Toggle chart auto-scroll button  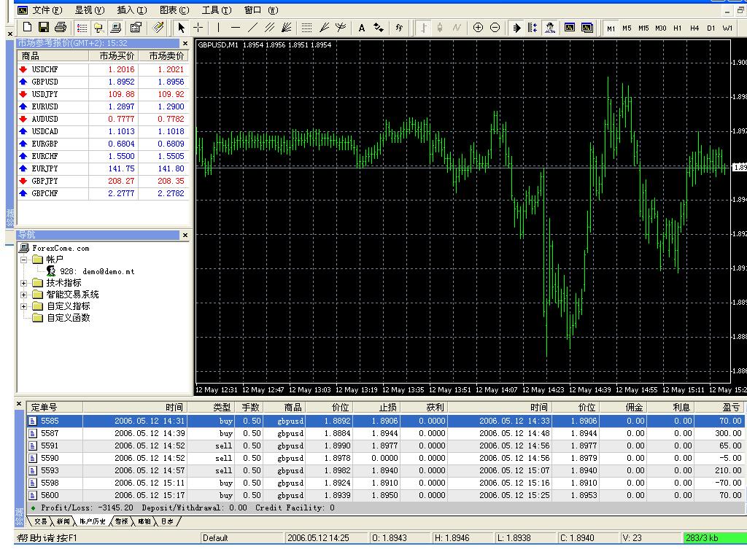coord(516,28)
